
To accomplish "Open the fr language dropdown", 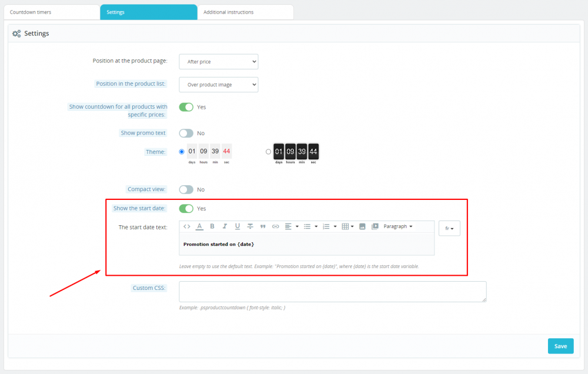I will click(x=449, y=228).
